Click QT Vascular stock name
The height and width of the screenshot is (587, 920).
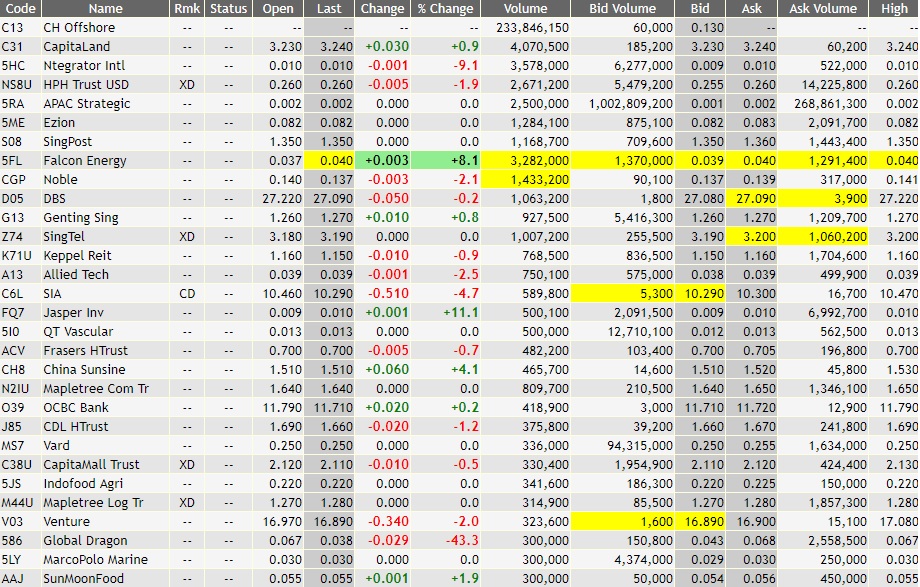[78, 332]
